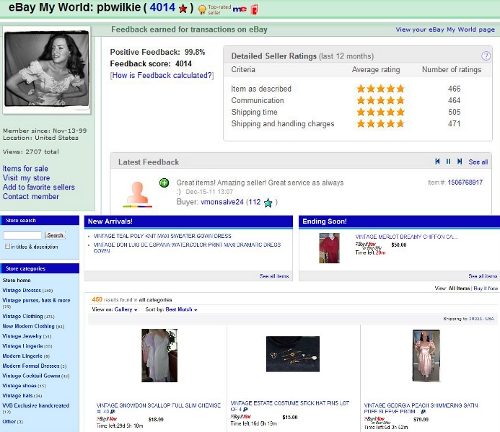Click the green positive feedback plus icon
This screenshot has width=500, height=432.
point(164,183)
